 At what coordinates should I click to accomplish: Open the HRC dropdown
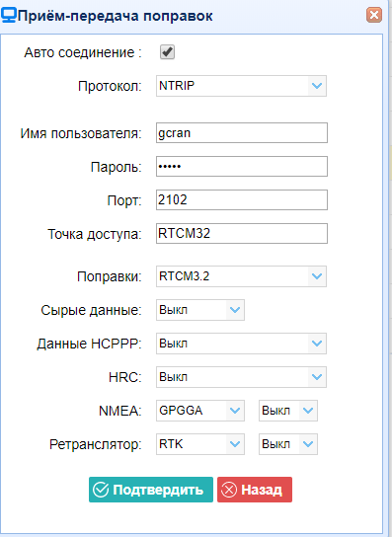(x=241, y=377)
